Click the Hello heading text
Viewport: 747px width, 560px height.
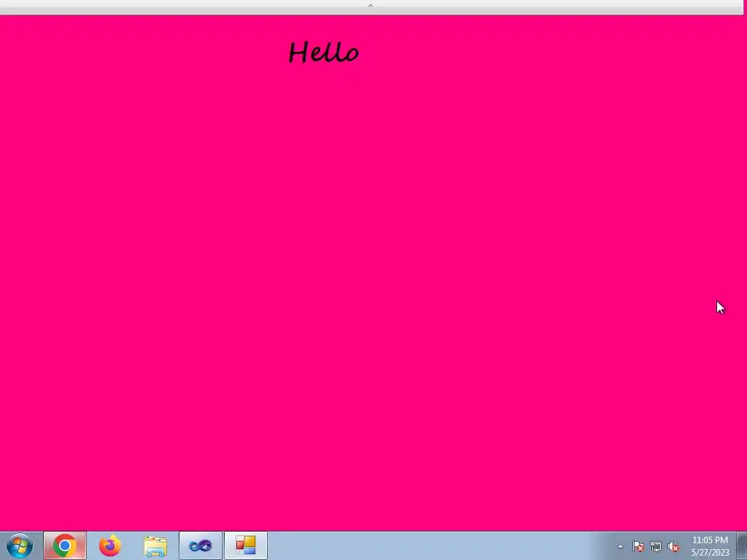click(x=323, y=52)
